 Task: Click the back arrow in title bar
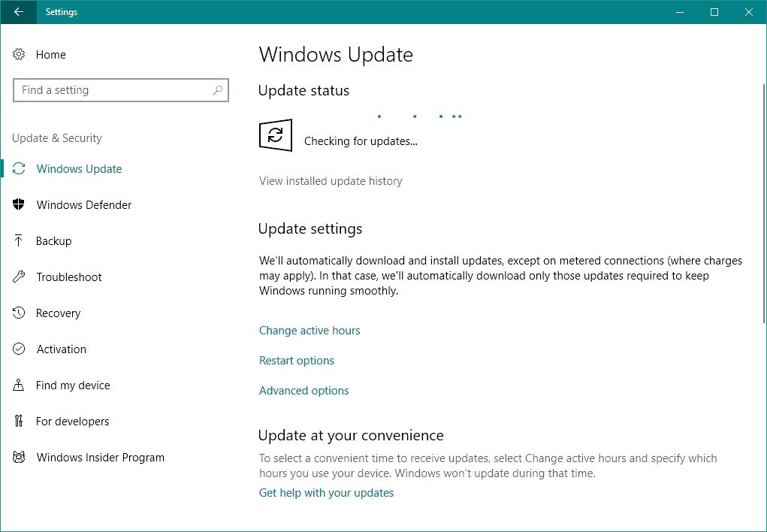(19, 12)
